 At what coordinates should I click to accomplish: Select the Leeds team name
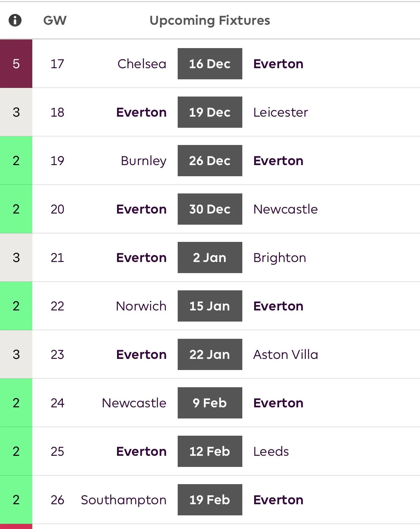point(271,451)
